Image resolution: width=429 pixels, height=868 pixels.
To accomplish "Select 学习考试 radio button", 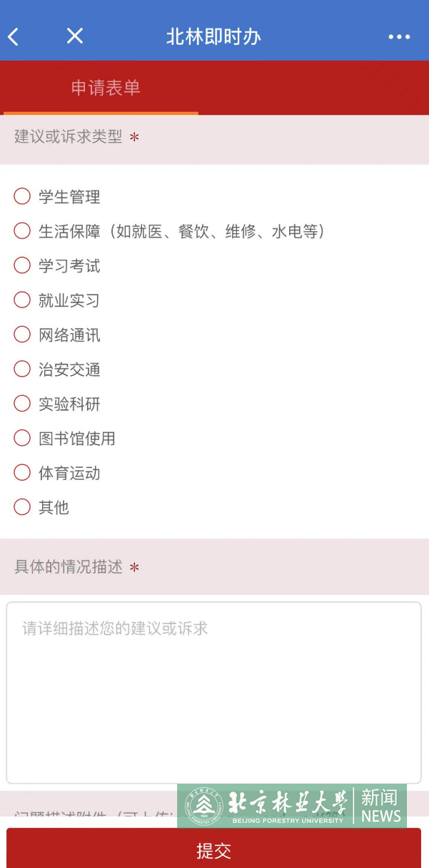I will point(22,265).
